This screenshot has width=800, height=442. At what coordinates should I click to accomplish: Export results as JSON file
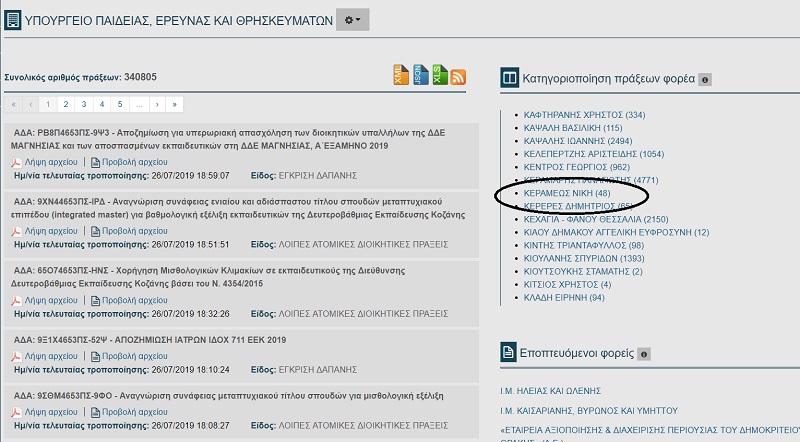420,76
